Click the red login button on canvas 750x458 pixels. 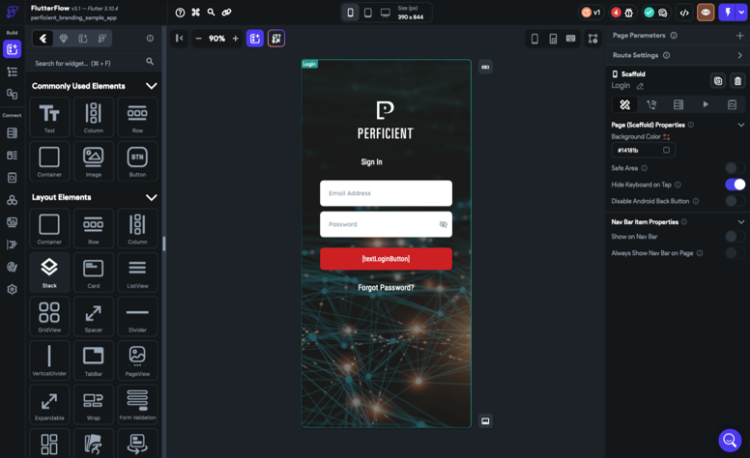click(386, 259)
